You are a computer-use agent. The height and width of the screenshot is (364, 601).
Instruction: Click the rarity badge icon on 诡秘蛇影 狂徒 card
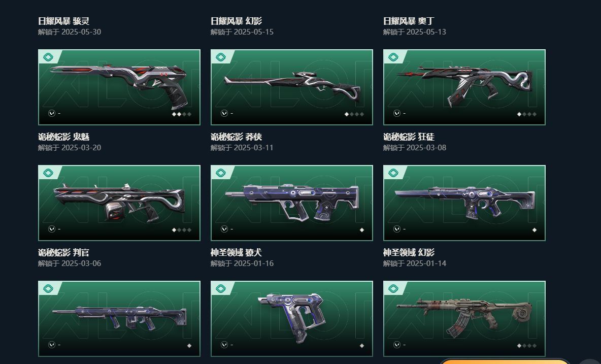pos(393,57)
